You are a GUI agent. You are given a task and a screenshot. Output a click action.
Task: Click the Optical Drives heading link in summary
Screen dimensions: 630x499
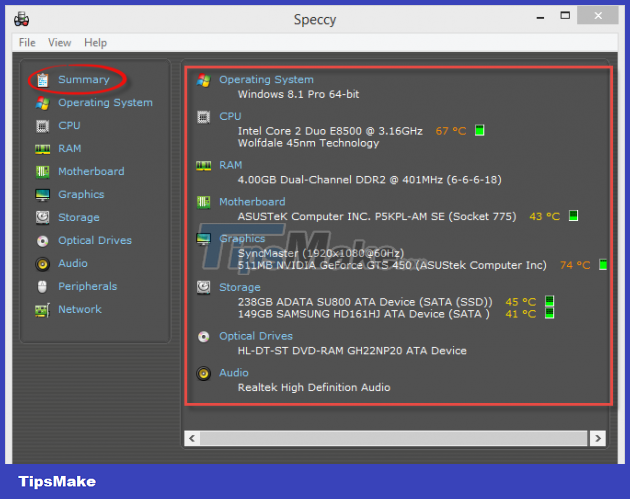256,336
